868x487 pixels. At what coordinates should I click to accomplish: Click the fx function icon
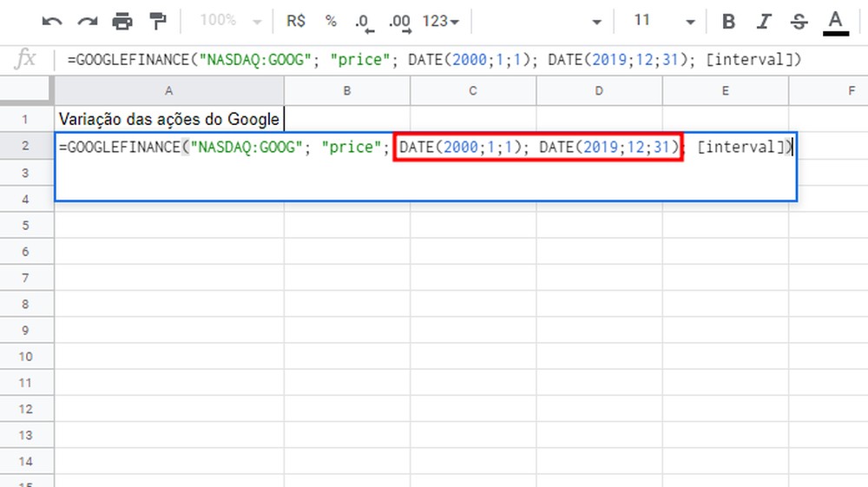(x=25, y=59)
